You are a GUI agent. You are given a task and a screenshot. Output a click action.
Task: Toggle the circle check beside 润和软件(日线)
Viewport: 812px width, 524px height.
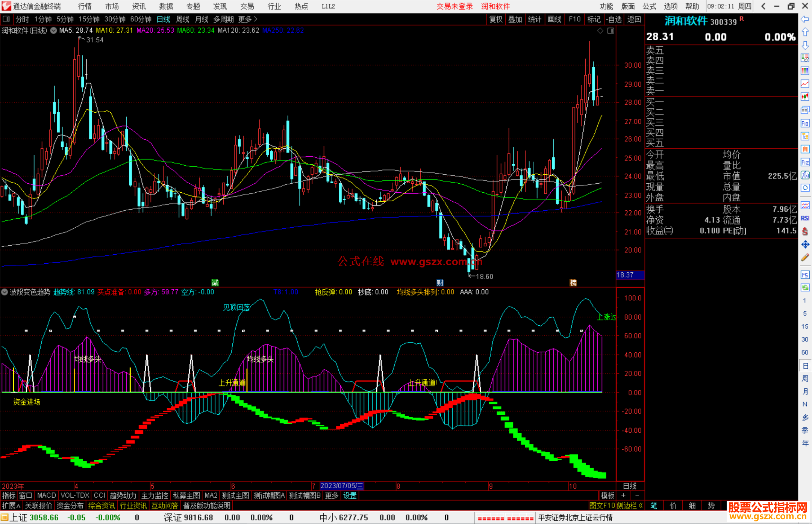click(54, 30)
